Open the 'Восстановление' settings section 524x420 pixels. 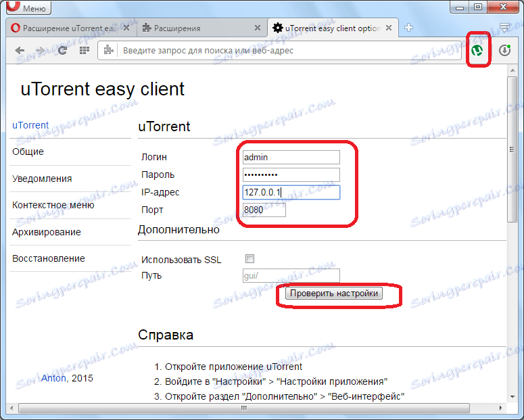pos(49,258)
